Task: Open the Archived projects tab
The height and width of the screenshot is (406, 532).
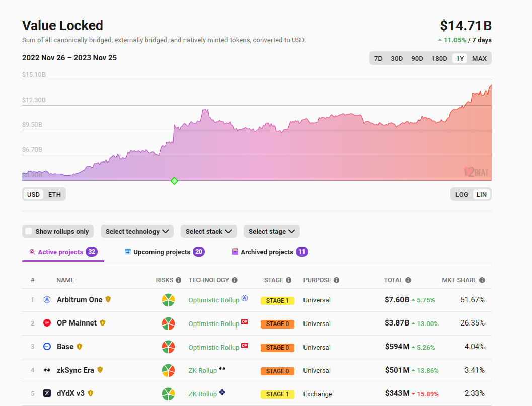Action: (x=267, y=252)
